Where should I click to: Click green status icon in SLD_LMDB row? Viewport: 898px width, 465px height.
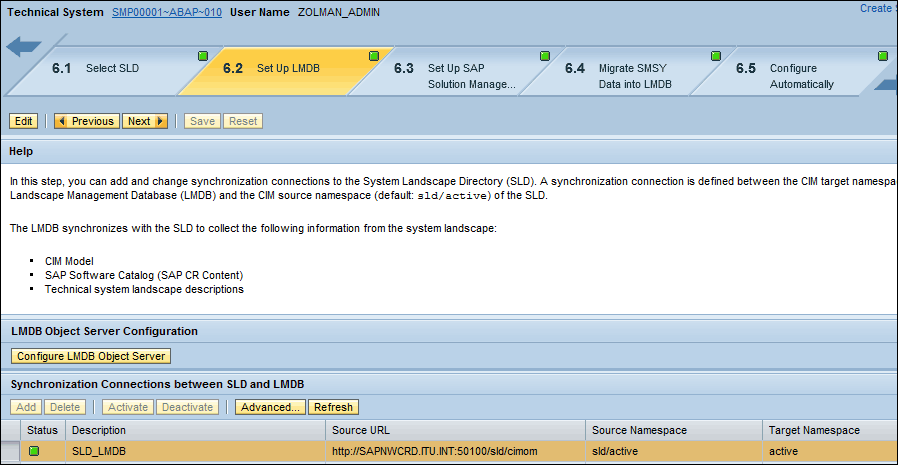tap(33, 452)
